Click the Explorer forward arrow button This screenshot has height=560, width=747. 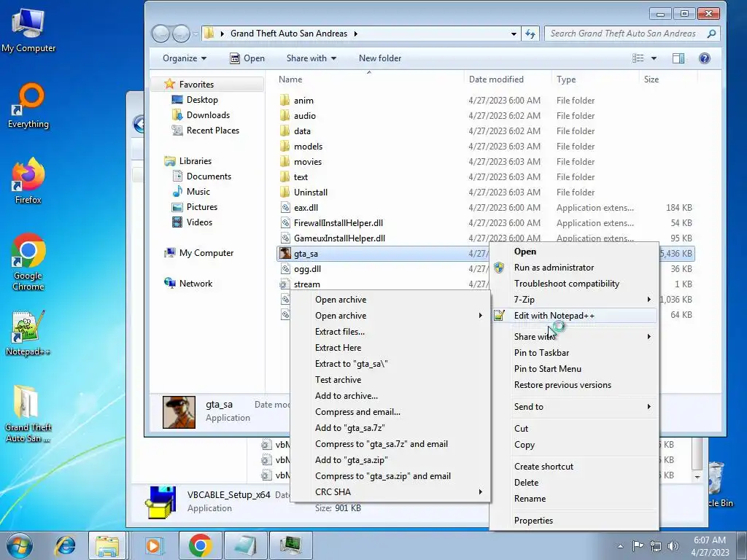pos(181,34)
